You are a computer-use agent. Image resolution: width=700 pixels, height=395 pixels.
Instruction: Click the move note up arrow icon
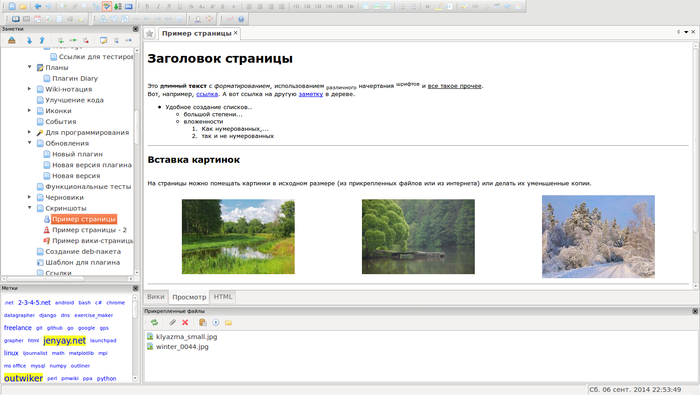tap(42, 40)
